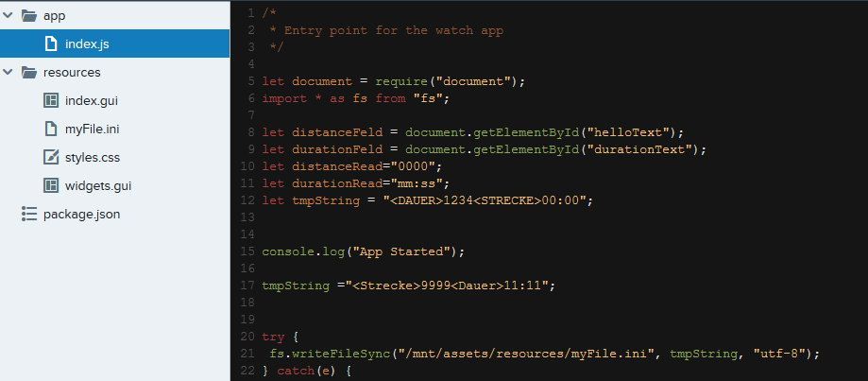868x381 pixels.
Task: Select myFile.ini in resources
Action: pyautogui.click(x=92, y=129)
